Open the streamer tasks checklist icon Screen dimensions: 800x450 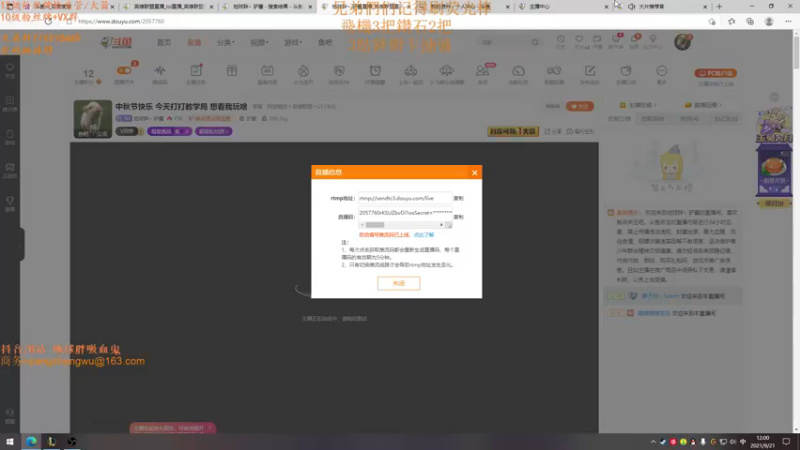[196, 71]
